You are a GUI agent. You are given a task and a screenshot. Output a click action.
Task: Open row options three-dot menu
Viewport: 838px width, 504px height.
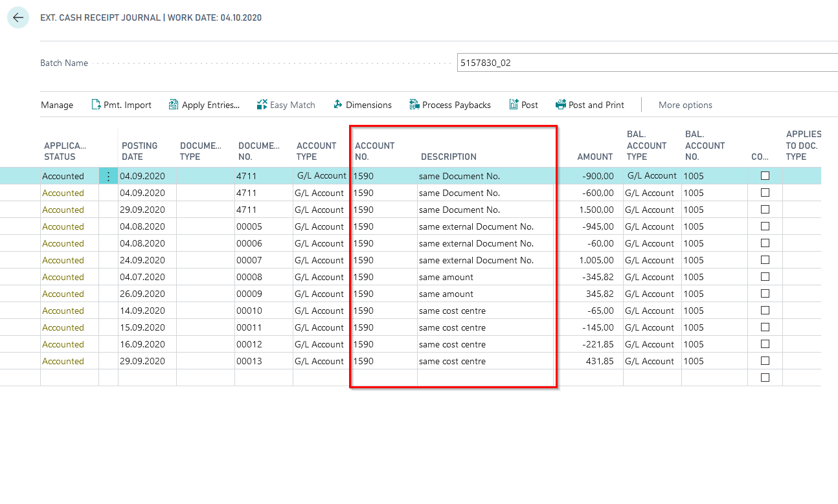click(x=108, y=176)
